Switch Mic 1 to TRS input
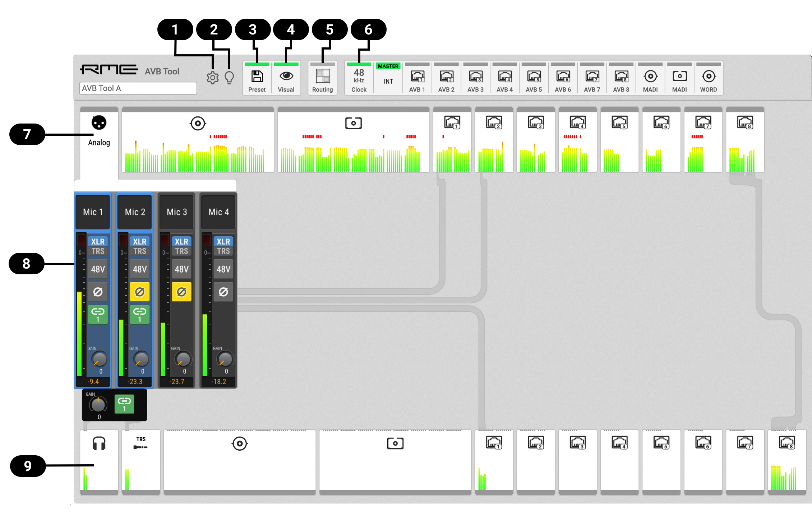Viewport: 812px width, 530px height. click(98, 251)
